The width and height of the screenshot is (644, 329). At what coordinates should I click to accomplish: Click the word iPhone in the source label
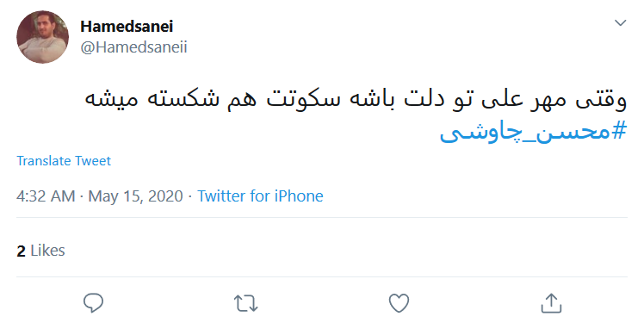pos(299,196)
